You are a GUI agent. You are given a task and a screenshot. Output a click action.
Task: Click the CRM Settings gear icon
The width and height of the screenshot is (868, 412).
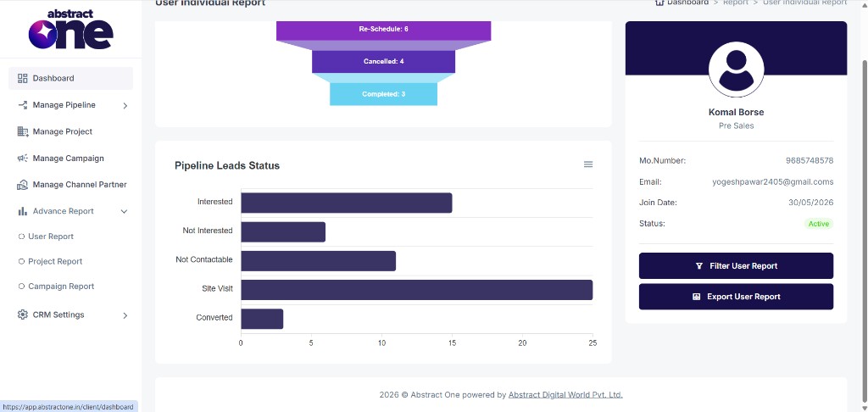(22, 315)
